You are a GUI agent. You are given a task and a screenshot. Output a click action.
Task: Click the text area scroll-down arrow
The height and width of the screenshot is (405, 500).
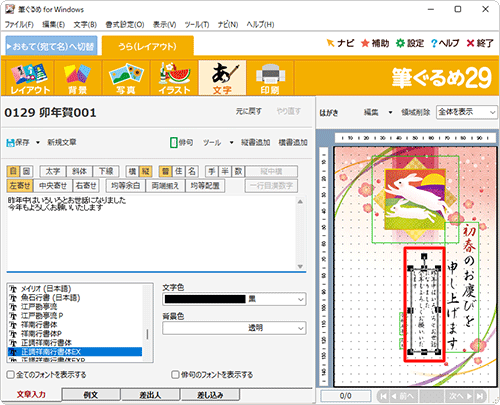click(300, 266)
